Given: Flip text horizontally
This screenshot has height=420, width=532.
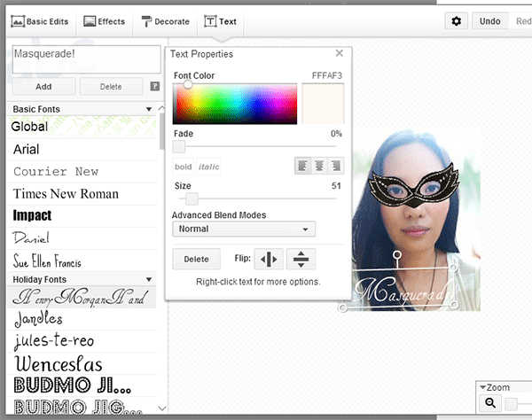Looking at the screenshot, I should pos(270,260).
